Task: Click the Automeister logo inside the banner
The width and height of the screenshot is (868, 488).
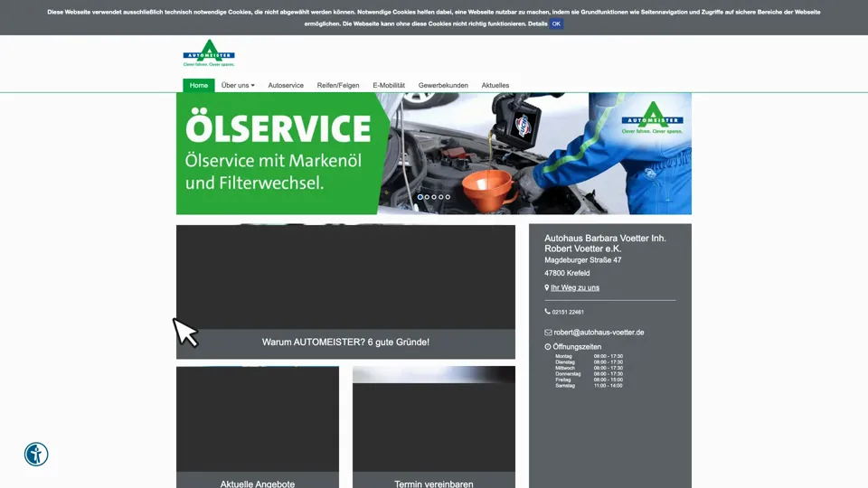Action: click(x=652, y=117)
